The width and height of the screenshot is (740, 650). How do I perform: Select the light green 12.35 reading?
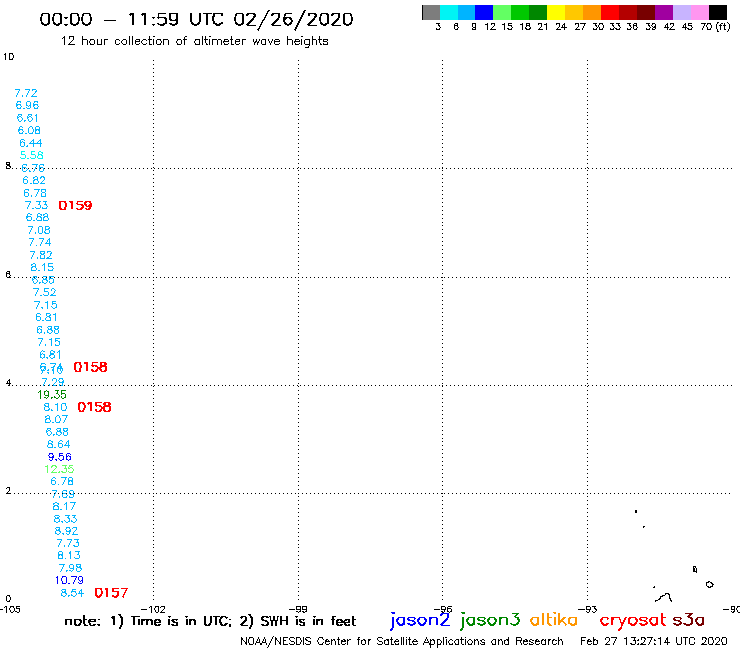[59, 469]
